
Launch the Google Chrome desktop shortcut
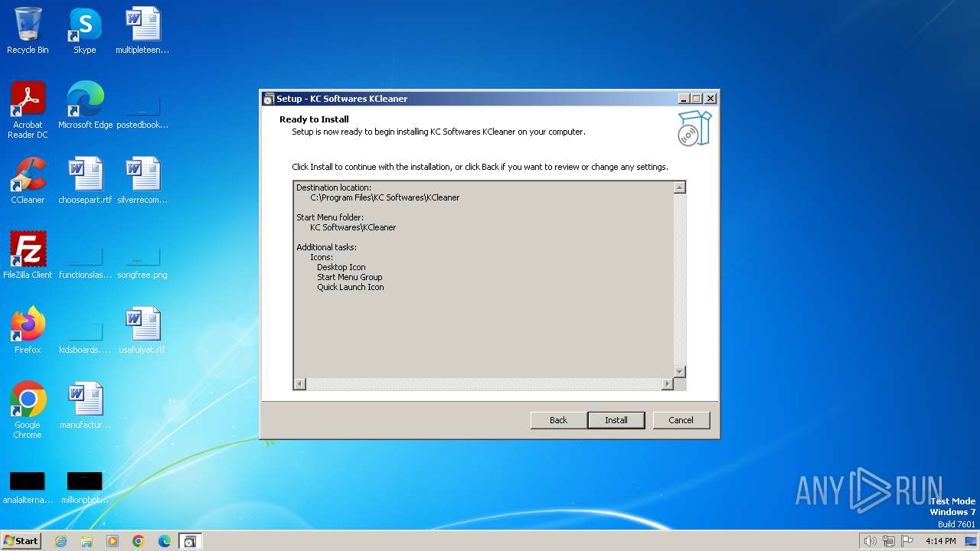pyautogui.click(x=28, y=410)
